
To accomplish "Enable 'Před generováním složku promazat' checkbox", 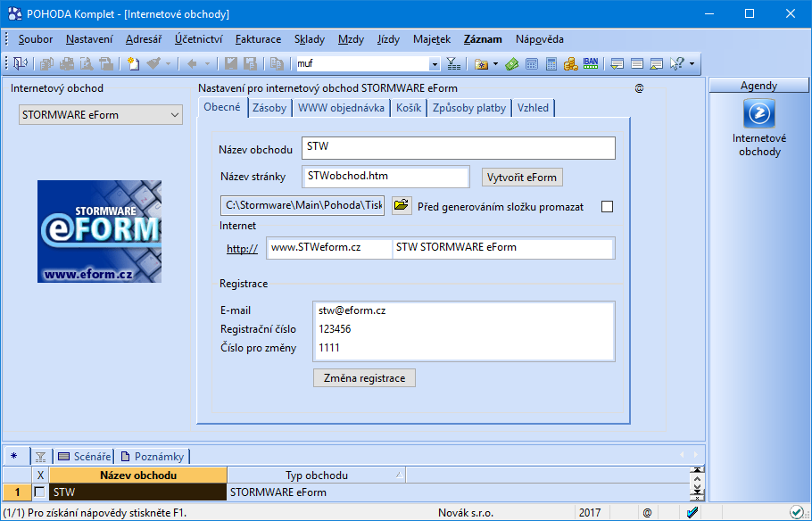I will [608, 207].
